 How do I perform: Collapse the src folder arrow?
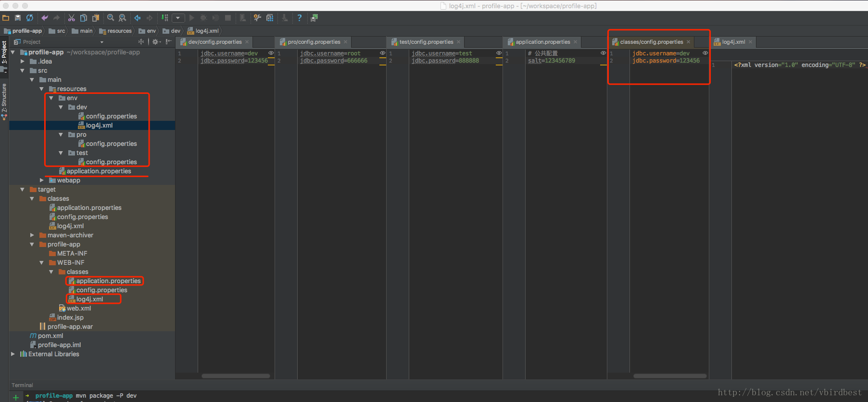[22, 70]
